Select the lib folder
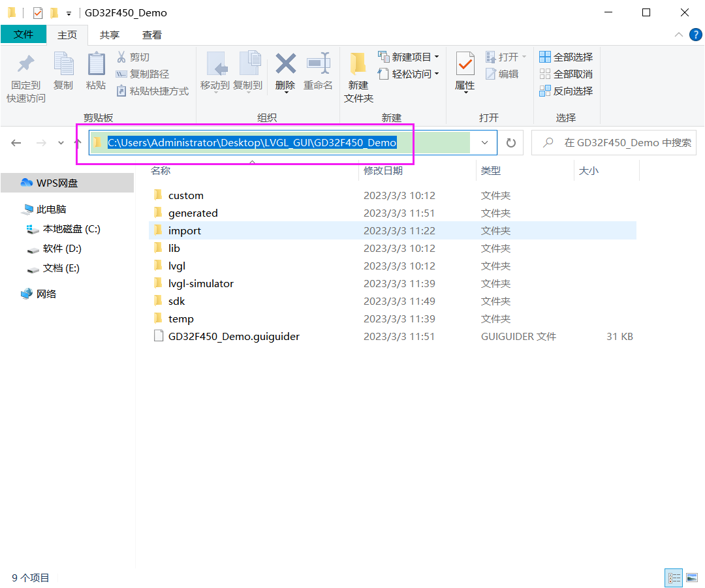The height and width of the screenshot is (588, 705). 392,248
